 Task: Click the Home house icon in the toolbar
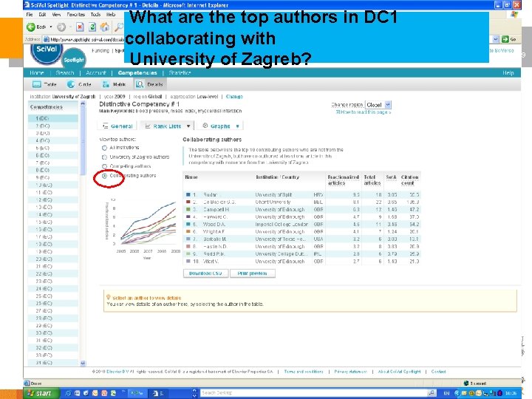tap(105, 27)
